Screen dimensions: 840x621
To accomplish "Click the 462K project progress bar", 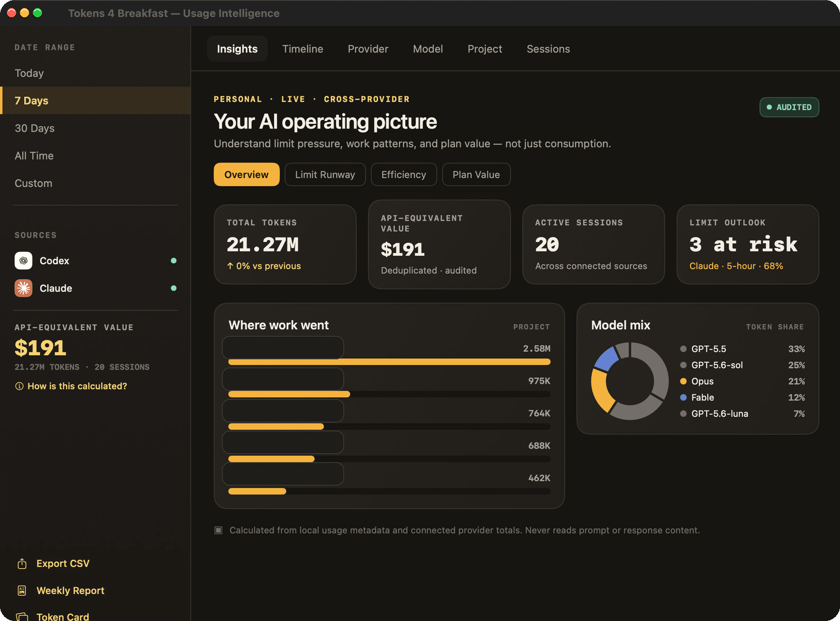I will click(x=389, y=492).
